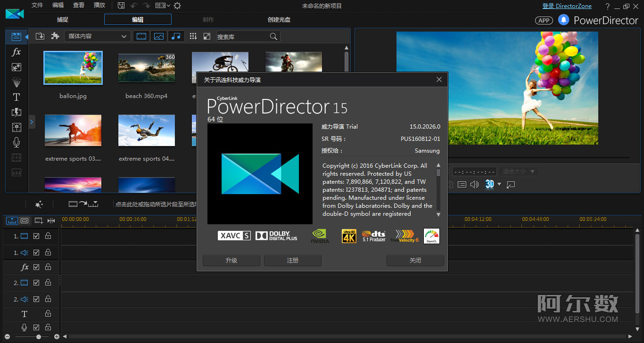
Task: Click the 关闭 button in dialog
Action: (415, 260)
